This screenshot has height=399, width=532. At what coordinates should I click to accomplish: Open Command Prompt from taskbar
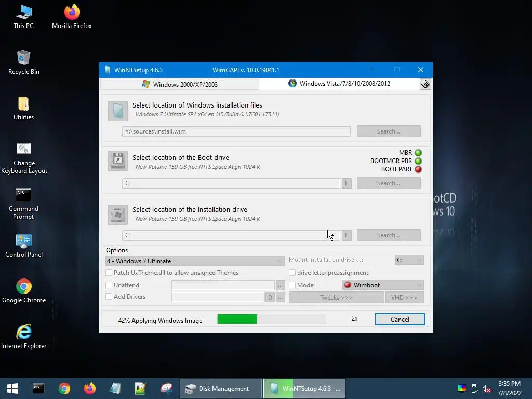coord(38,389)
